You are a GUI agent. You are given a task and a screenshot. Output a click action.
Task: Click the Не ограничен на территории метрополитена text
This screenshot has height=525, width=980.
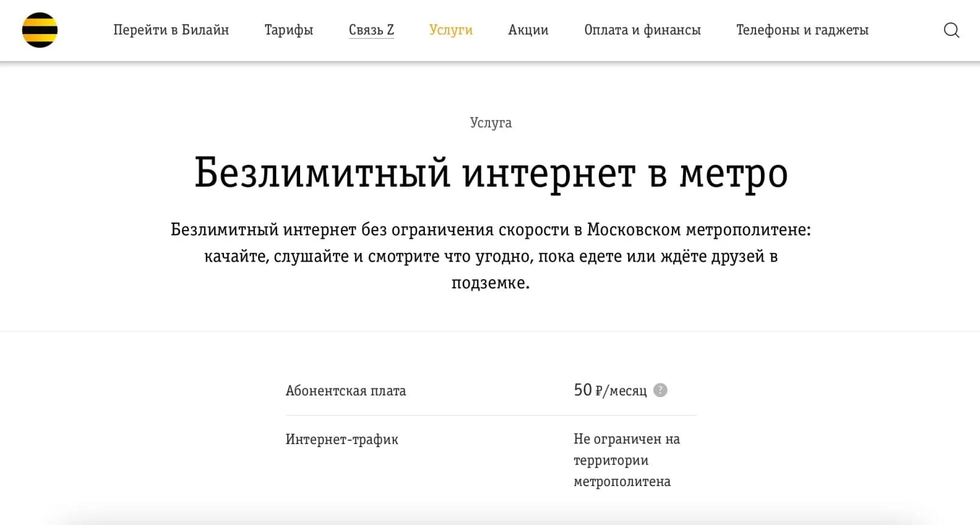pyautogui.click(x=626, y=460)
